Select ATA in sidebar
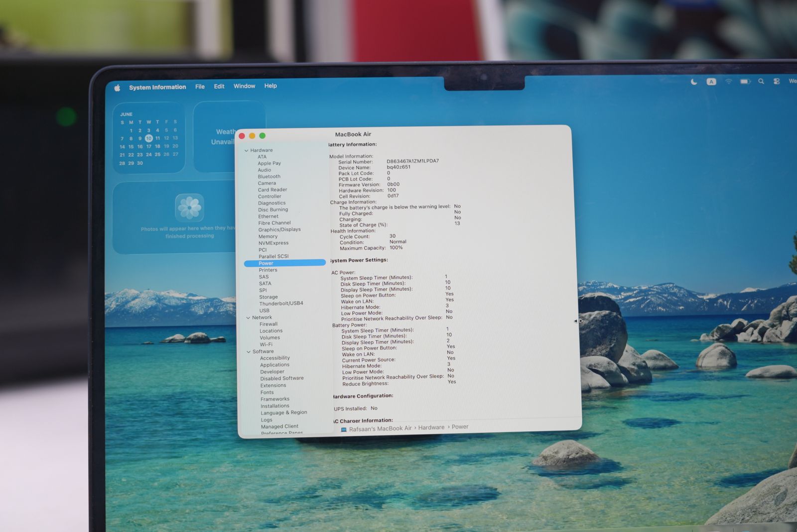 click(262, 157)
